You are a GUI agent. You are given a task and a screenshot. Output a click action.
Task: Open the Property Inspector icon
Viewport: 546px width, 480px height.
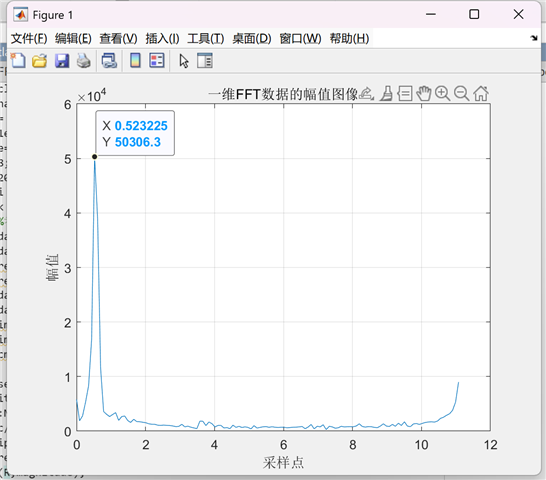(x=205, y=61)
